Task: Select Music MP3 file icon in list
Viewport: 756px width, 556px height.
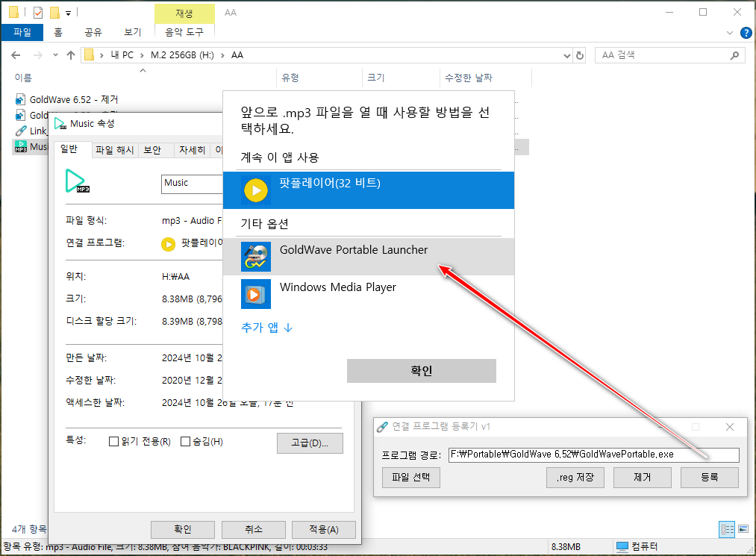Action: coord(20,146)
